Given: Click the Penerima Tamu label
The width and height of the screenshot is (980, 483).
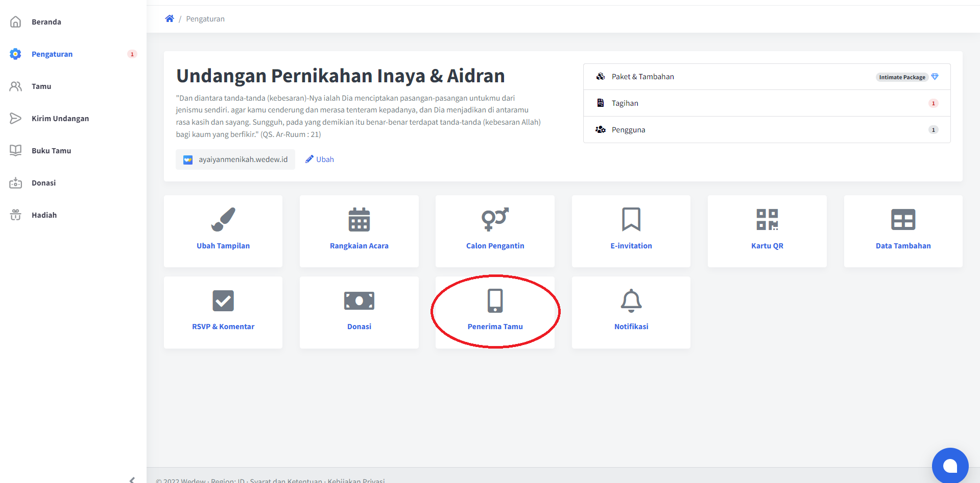Looking at the screenshot, I should pyautogui.click(x=495, y=326).
